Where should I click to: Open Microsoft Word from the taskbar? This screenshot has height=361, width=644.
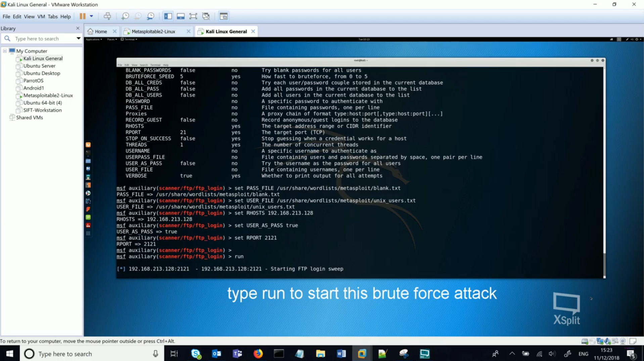pos(341,354)
